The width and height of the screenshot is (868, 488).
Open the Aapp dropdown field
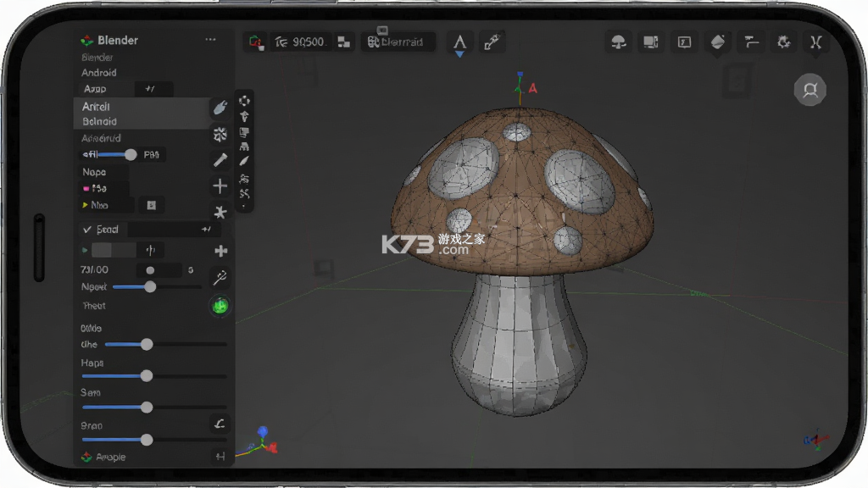point(105,88)
